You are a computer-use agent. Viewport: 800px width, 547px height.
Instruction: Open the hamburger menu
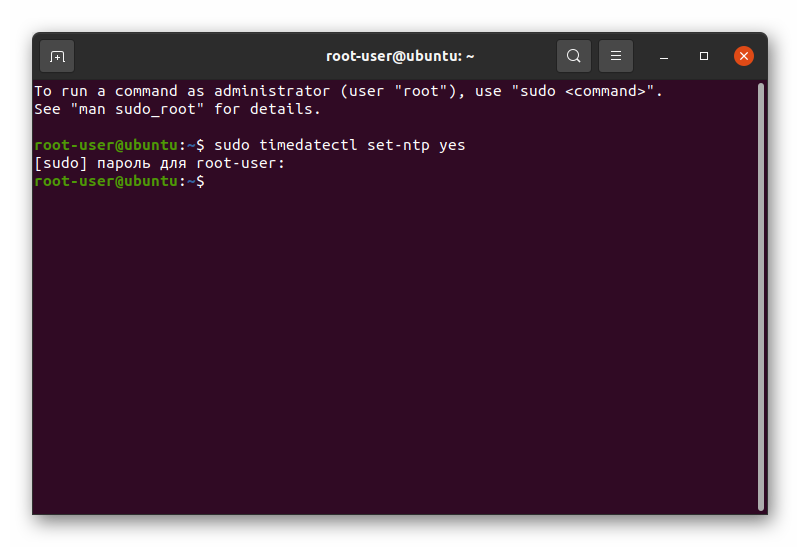[616, 56]
